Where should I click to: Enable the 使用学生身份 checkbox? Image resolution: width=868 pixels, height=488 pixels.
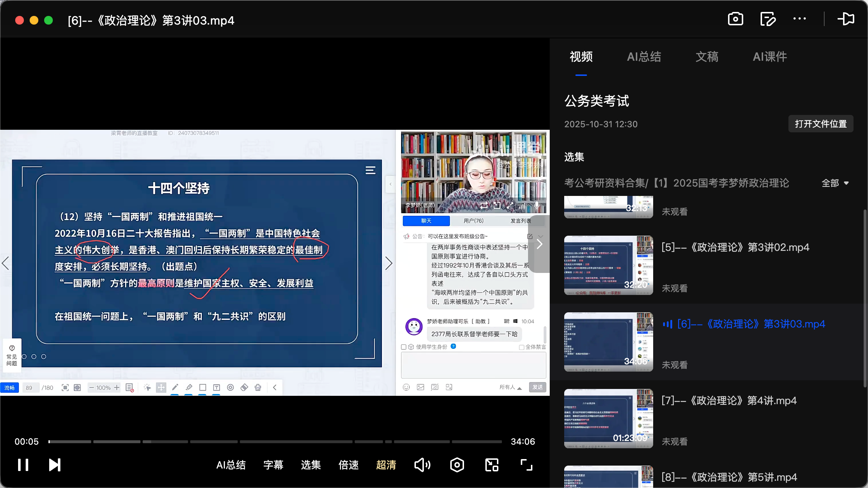click(x=404, y=347)
